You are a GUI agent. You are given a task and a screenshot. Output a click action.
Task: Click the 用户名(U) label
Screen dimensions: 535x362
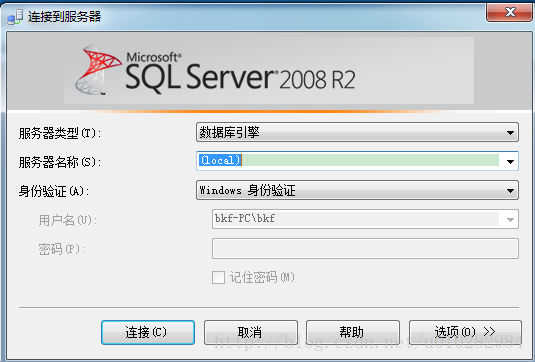click(68, 220)
